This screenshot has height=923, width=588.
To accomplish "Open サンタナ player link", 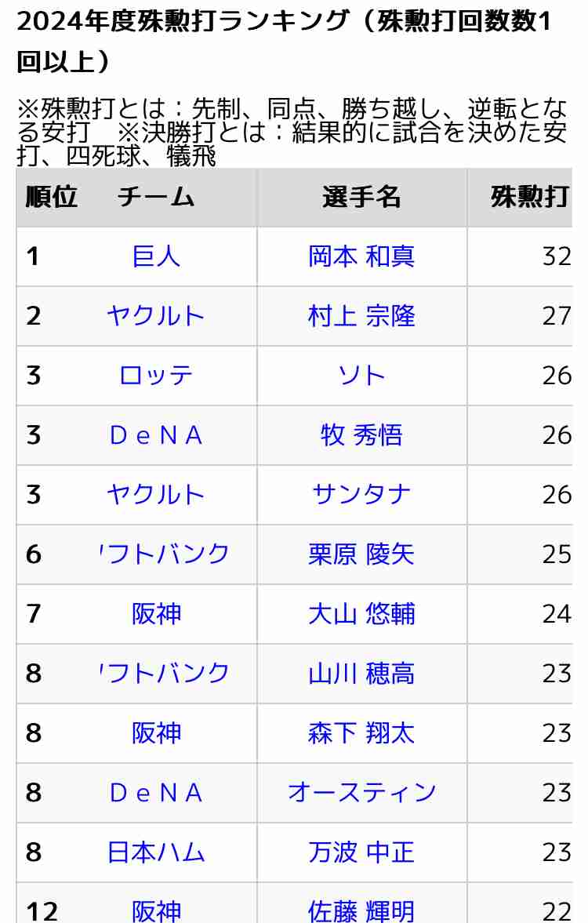I will click(x=361, y=495).
